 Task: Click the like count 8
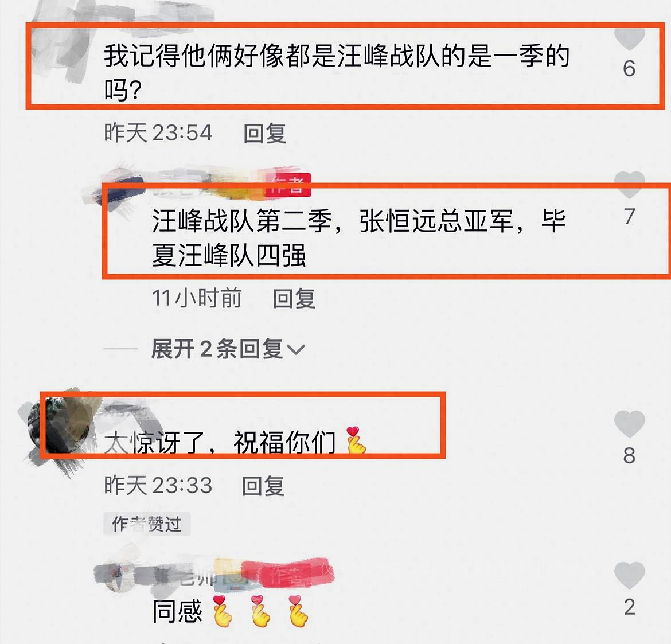click(x=629, y=455)
